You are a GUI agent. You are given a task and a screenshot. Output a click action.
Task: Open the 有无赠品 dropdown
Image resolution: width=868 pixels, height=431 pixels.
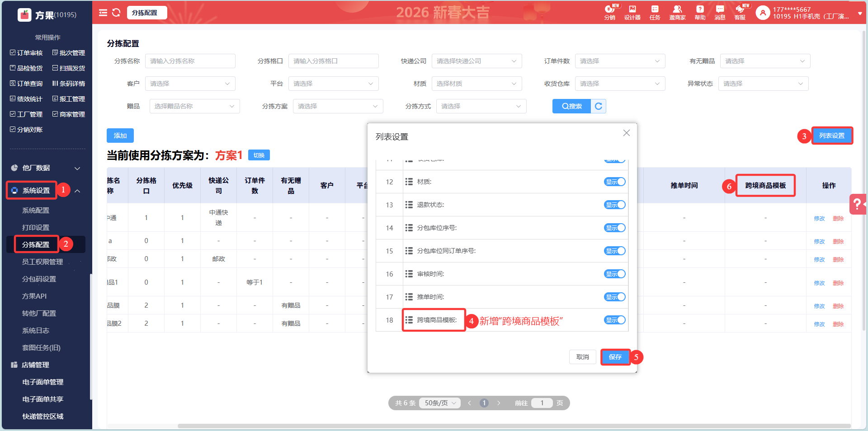tap(765, 61)
